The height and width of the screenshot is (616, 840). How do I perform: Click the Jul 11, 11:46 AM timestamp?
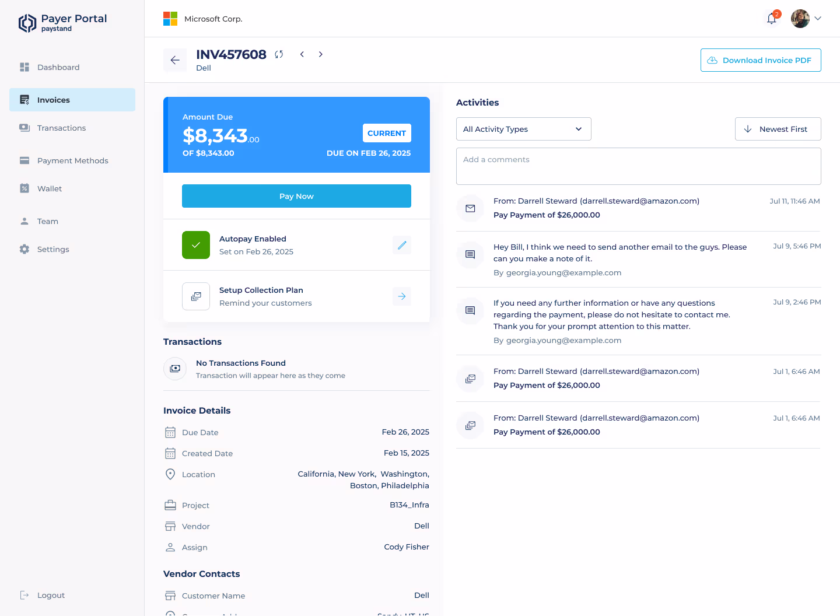(x=794, y=201)
